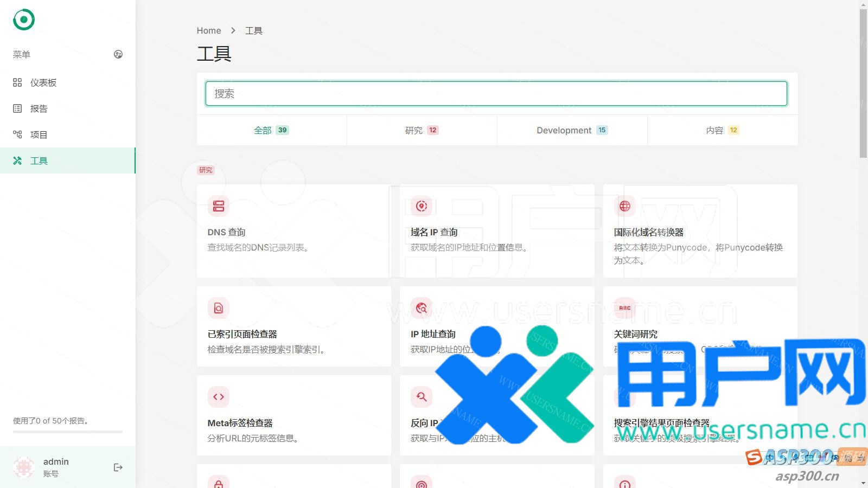Open the DNS 查询 tool title
The width and height of the screenshot is (868, 488).
tap(227, 232)
